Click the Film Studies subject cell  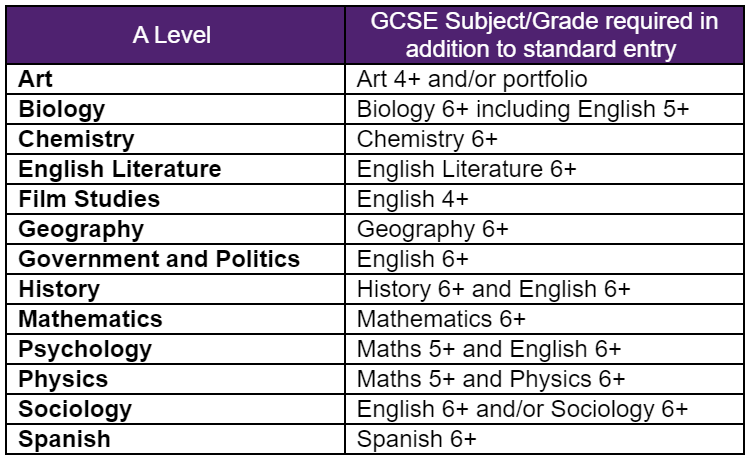click(x=90, y=199)
